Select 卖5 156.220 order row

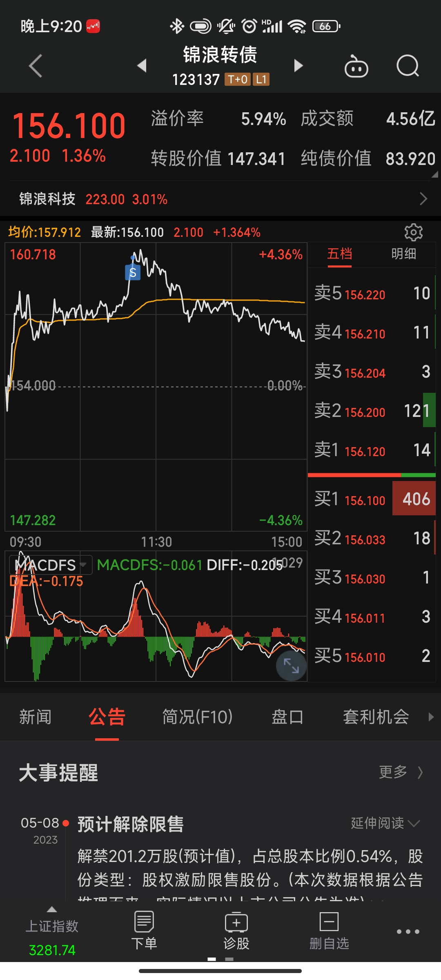pos(372,294)
